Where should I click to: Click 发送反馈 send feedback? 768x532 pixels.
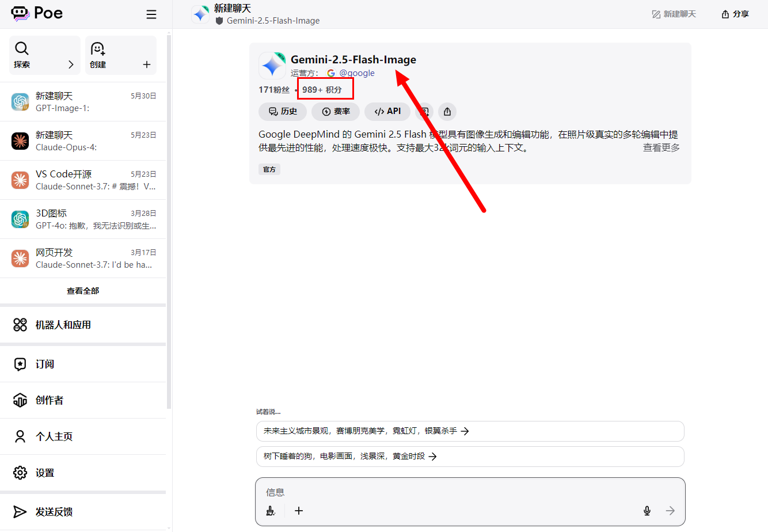coord(83,512)
